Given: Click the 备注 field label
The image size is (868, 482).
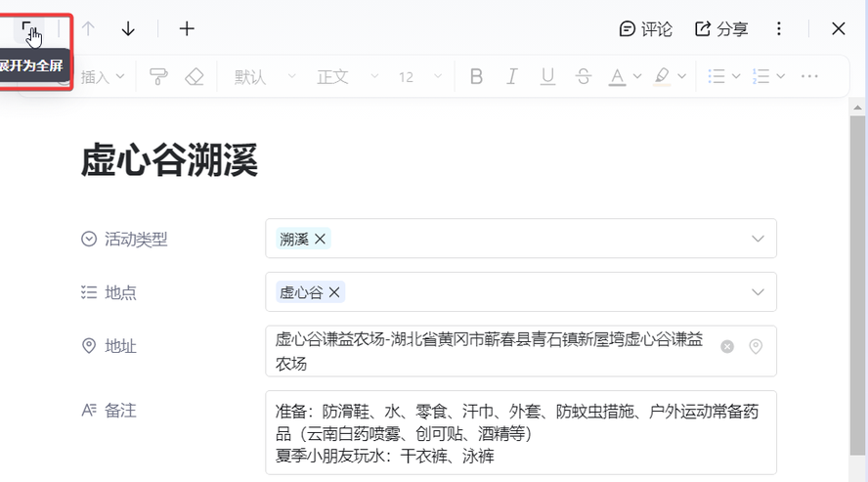Looking at the screenshot, I should coord(120,410).
